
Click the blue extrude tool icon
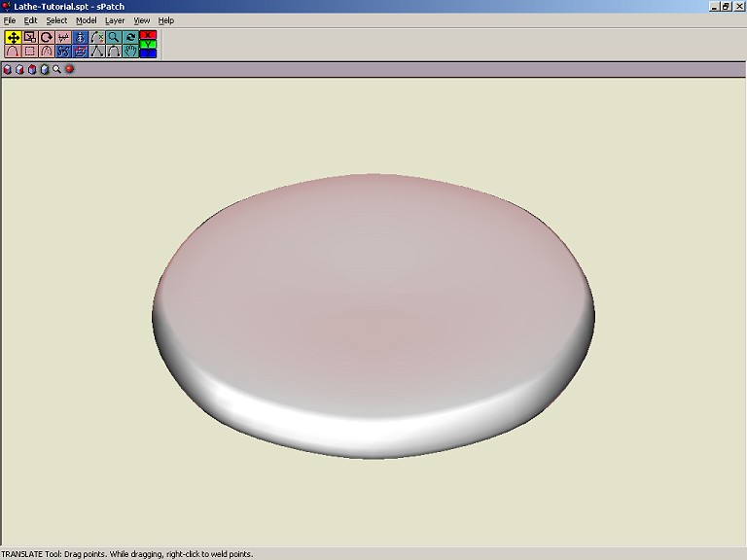(80, 51)
